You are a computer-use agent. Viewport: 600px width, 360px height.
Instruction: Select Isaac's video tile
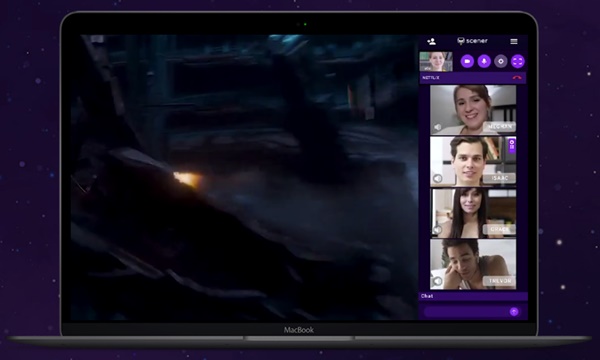point(473,161)
